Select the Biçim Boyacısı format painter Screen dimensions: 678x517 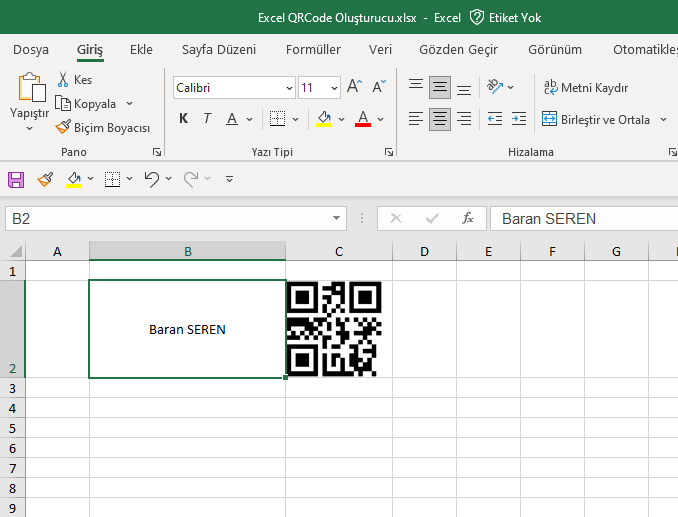(x=103, y=128)
